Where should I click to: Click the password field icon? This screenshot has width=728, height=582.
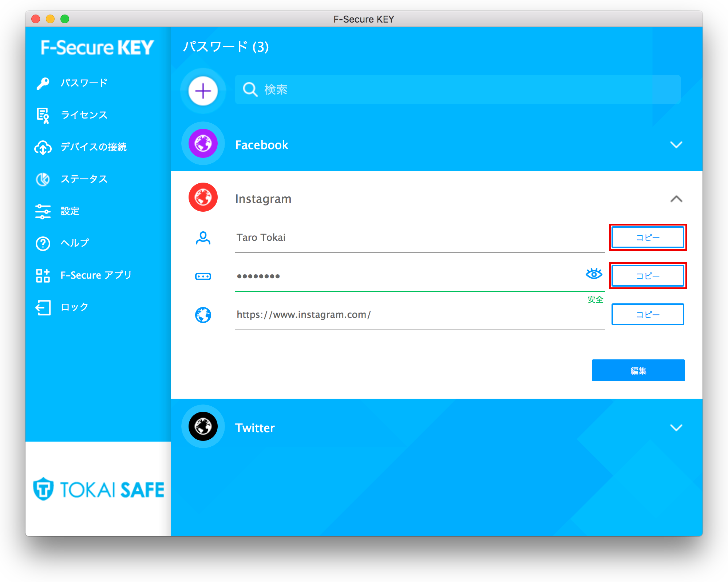203,276
